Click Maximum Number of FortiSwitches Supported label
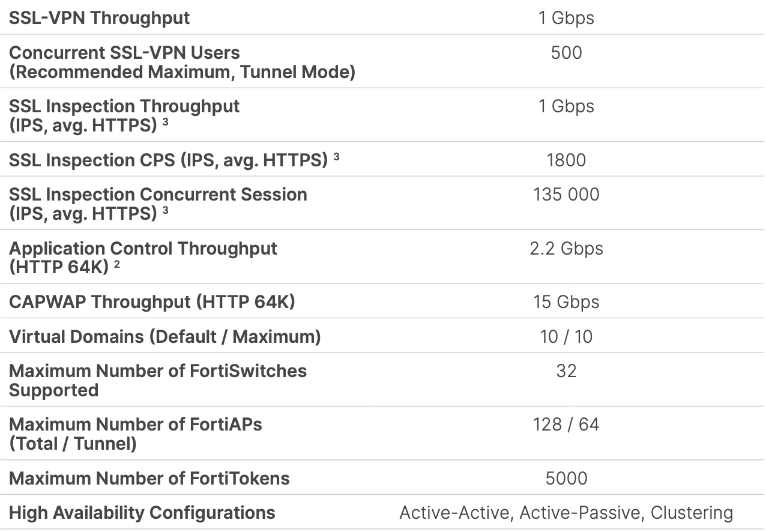Viewport: 766px width, 532px height. tap(158, 380)
